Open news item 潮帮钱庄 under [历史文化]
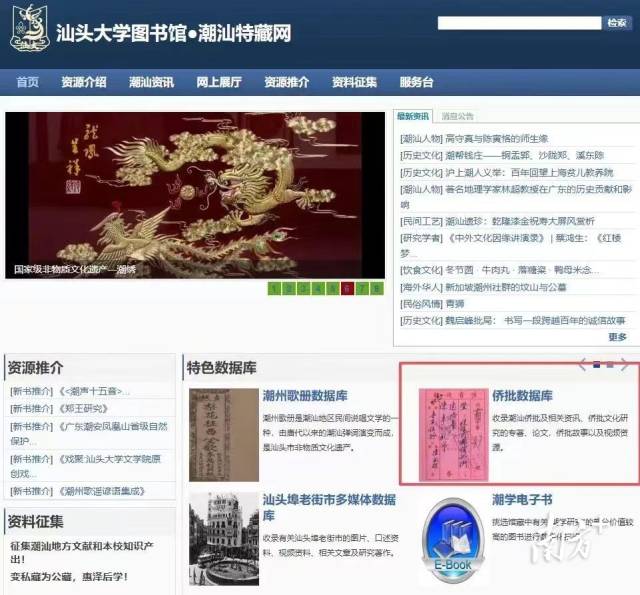The width and height of the screenshot is (640, 595). pyautogui.click(x=502, y=155)
